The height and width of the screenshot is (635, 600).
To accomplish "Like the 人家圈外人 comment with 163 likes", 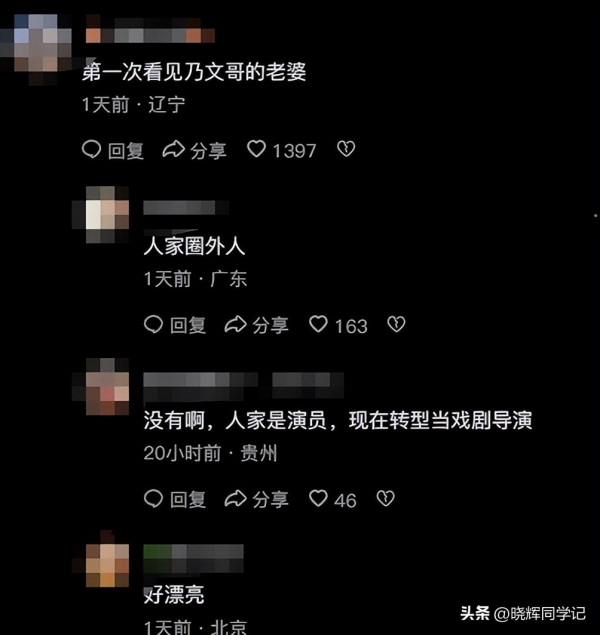I will (x=318, y=324).
